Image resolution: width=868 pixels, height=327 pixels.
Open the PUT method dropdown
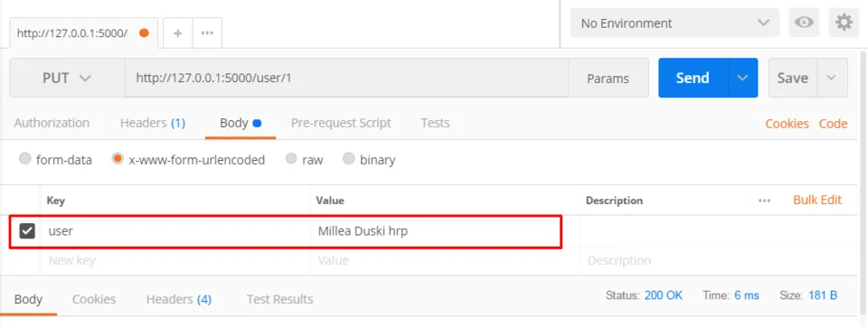67,78
